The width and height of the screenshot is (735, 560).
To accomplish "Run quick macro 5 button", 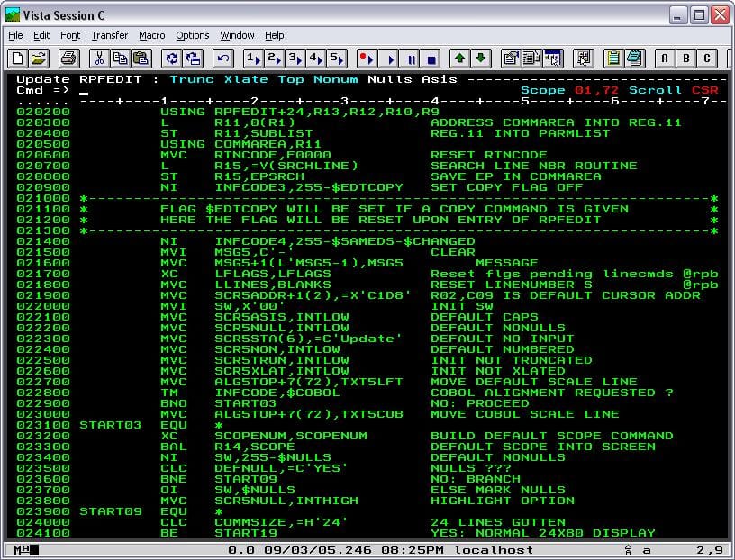I will point(337,59).
